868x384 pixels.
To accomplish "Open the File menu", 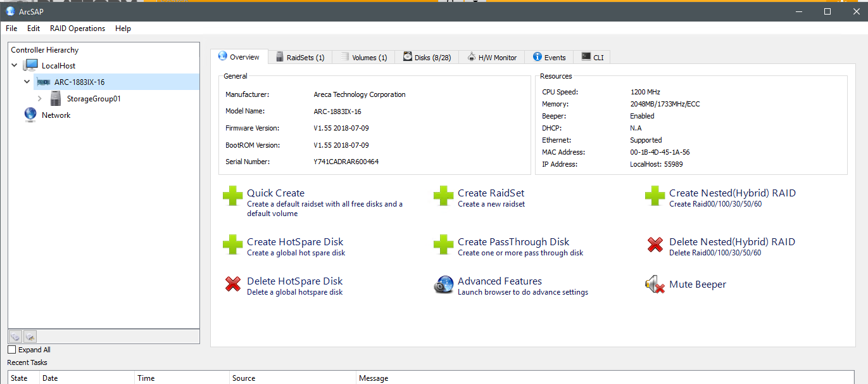I will coord(11,29).
